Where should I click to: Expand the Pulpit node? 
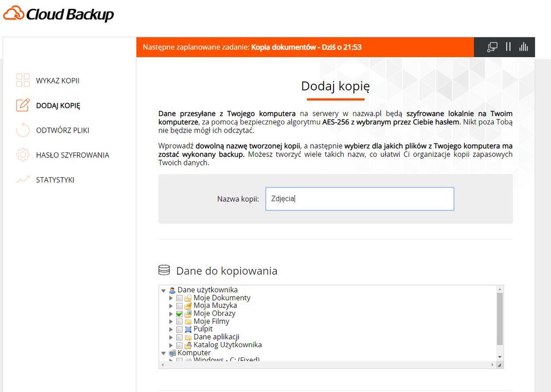171,329
